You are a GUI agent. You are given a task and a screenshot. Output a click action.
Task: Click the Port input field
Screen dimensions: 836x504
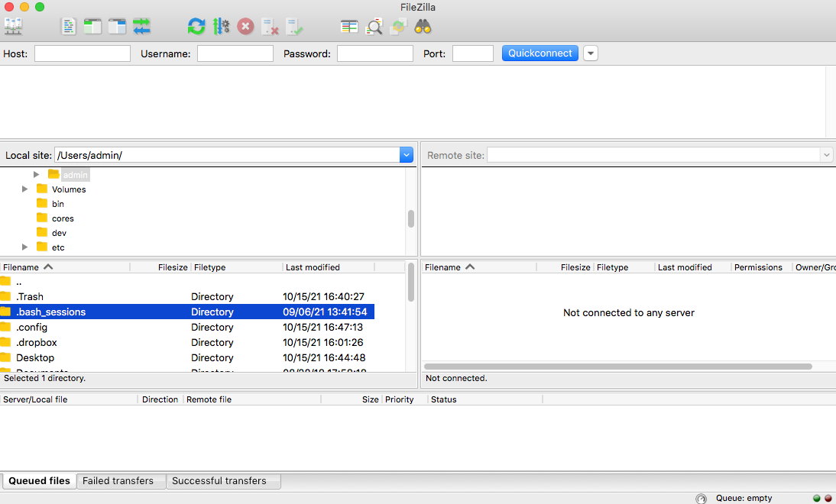point(473,53)
